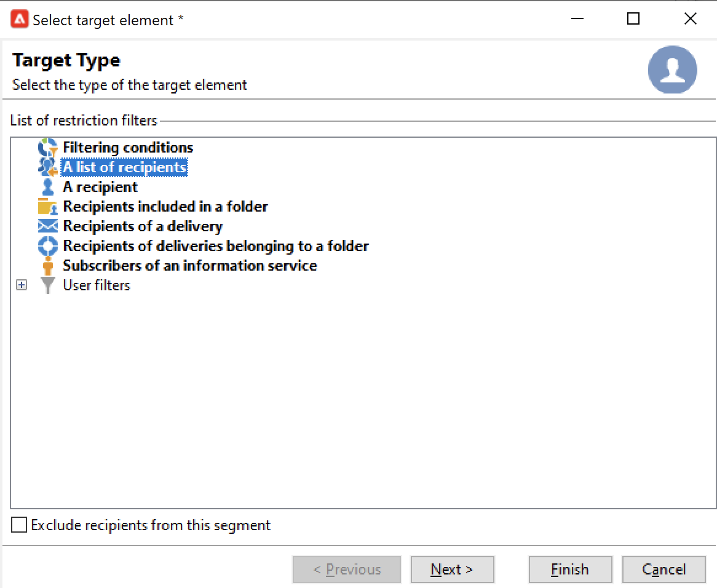Click the list of recipients icon

tap(47, 168)
